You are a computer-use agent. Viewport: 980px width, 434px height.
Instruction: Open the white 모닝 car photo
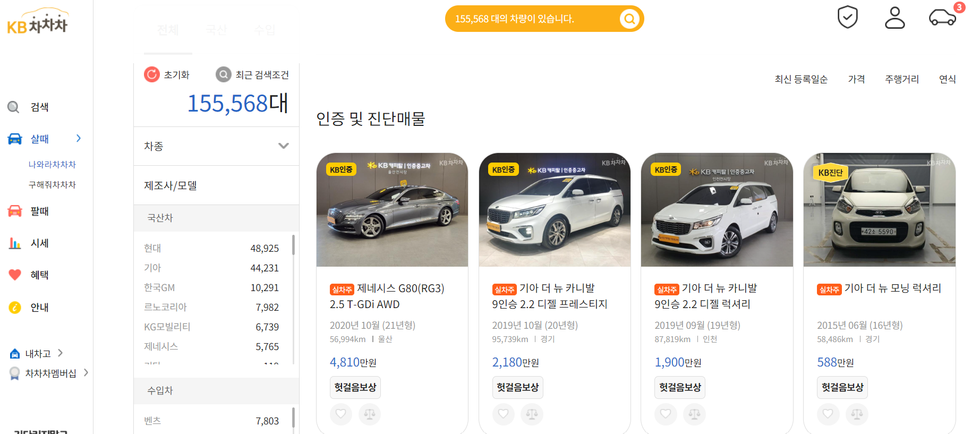click(880, 210)
